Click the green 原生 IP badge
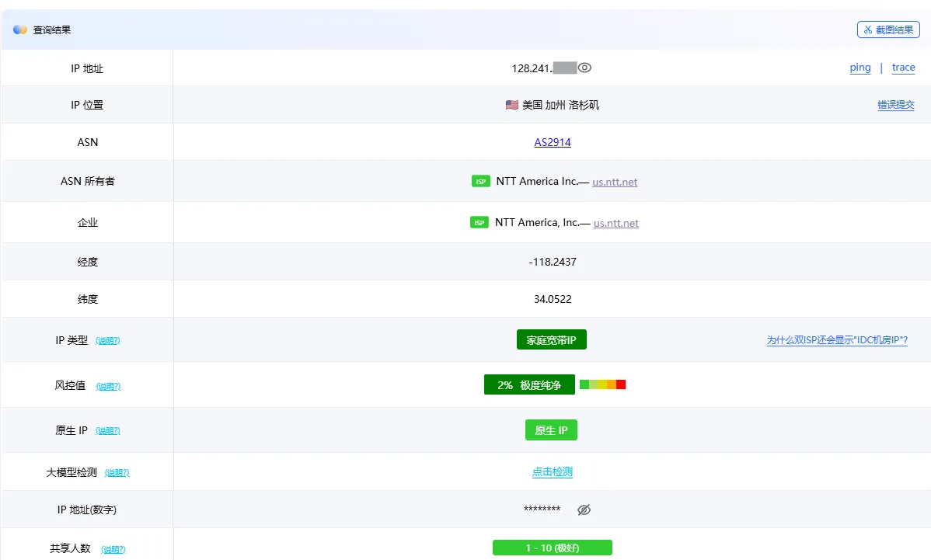 click(x=551, y=430)
